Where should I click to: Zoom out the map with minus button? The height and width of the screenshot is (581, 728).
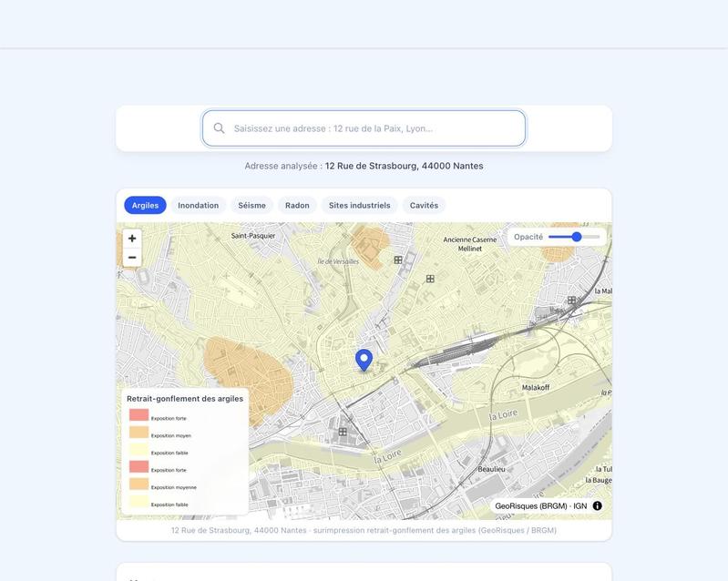(x=132, y=258)
